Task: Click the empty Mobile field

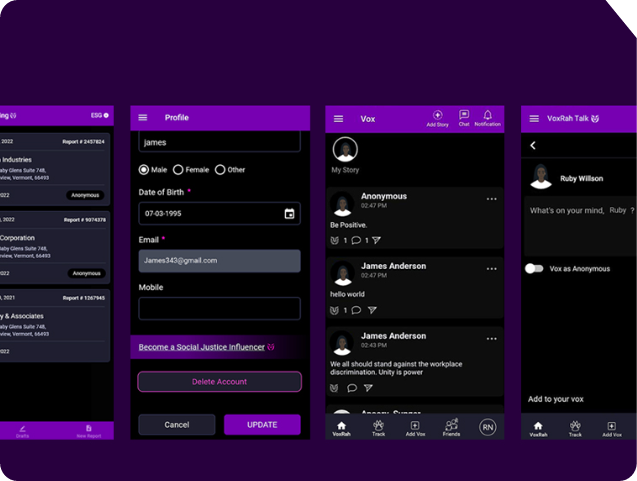Action: point(219,308)
